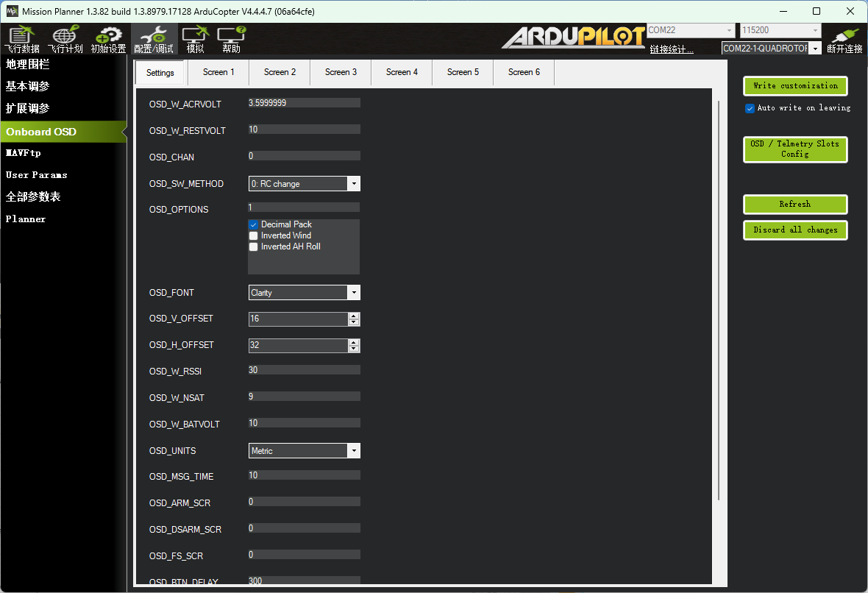
Task: Select the 全部参数表 full parameter list item
Action: click(33, 197)
